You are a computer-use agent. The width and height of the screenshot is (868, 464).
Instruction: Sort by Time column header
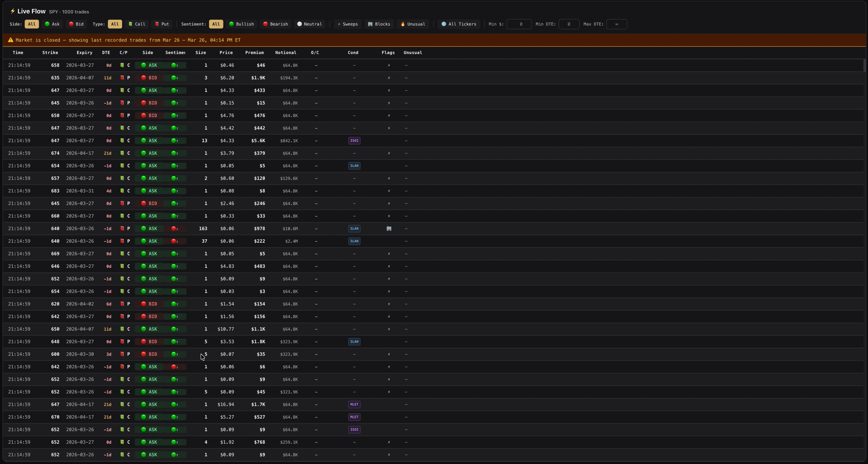(18, 53)
